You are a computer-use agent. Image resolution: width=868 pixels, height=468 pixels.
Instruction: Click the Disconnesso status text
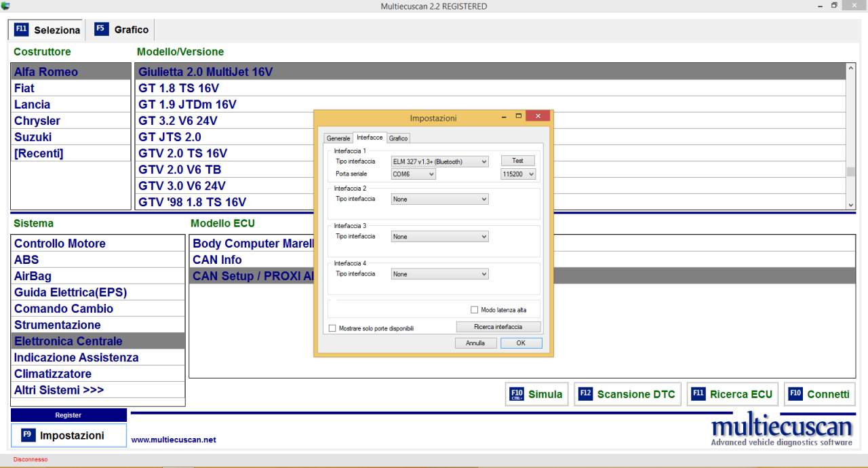point(31,459)
